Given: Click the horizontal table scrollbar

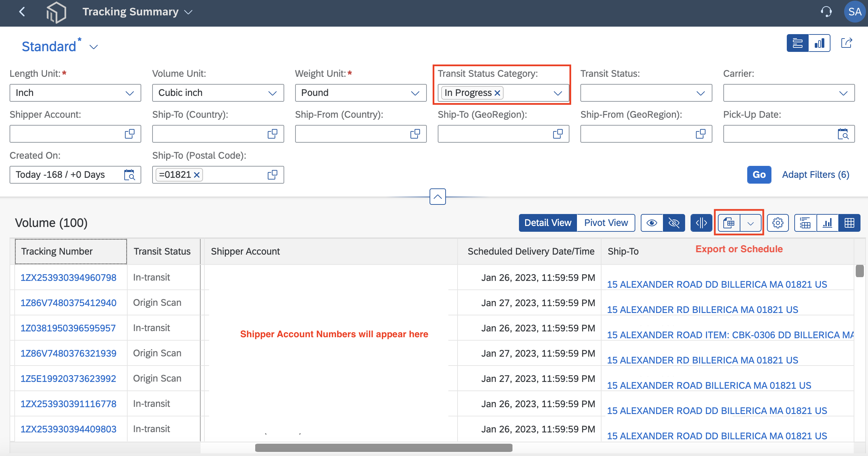Looking at the screenshot, I should [x=384, y=447].
